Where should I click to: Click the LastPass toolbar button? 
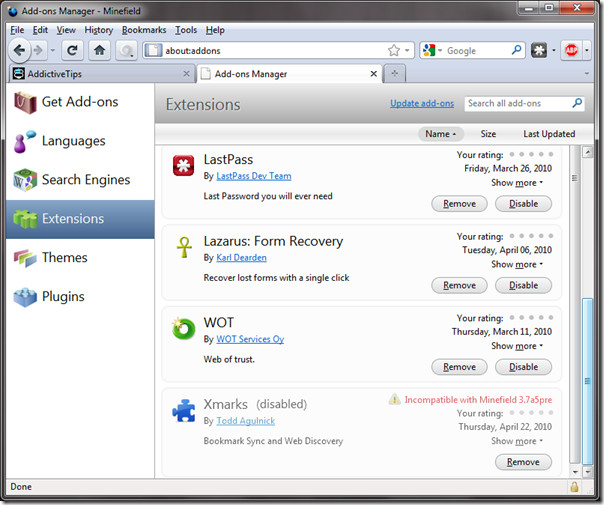[x=539, y=50]
